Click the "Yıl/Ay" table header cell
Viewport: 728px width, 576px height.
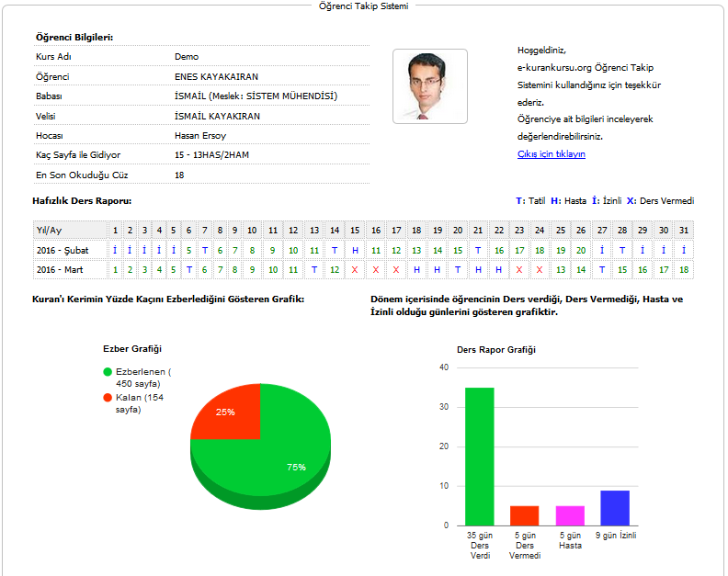(x=49, y=230)
